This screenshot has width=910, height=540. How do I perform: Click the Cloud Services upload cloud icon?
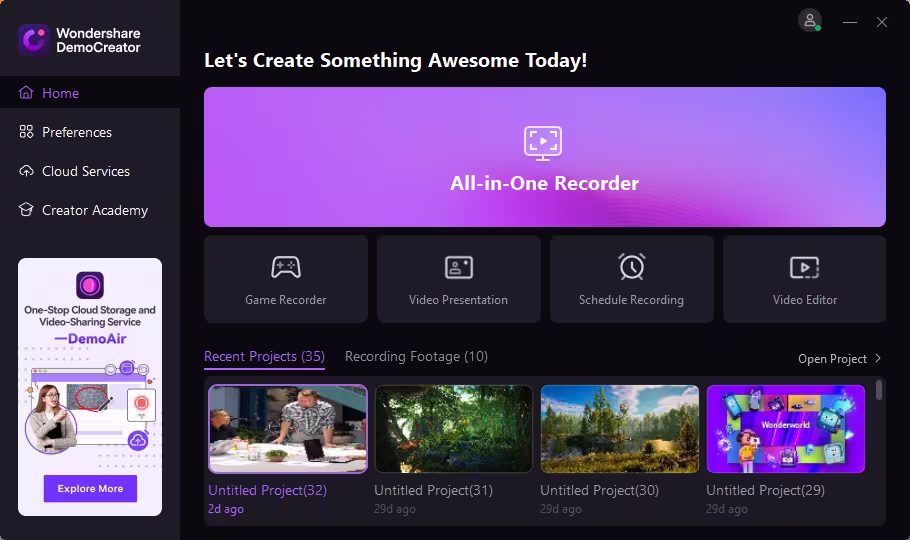point(26,171)
